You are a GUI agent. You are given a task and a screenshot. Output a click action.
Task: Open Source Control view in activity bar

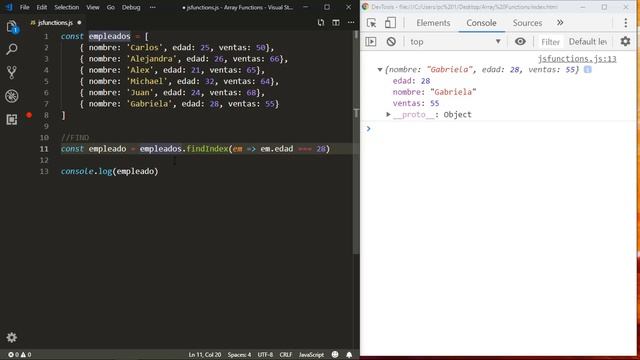tap(11, 73)
